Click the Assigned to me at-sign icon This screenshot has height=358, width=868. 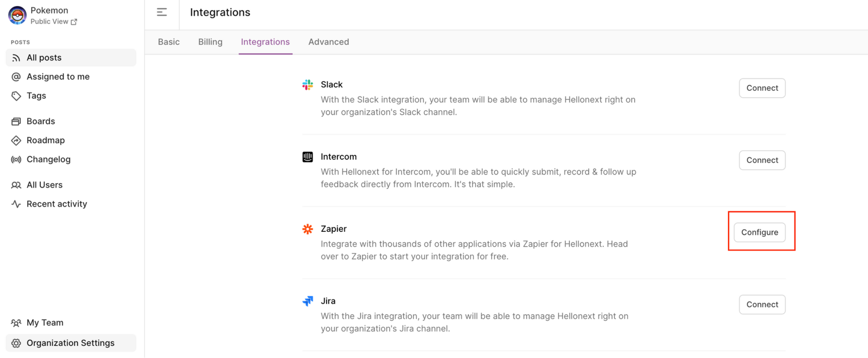[16, 77]
